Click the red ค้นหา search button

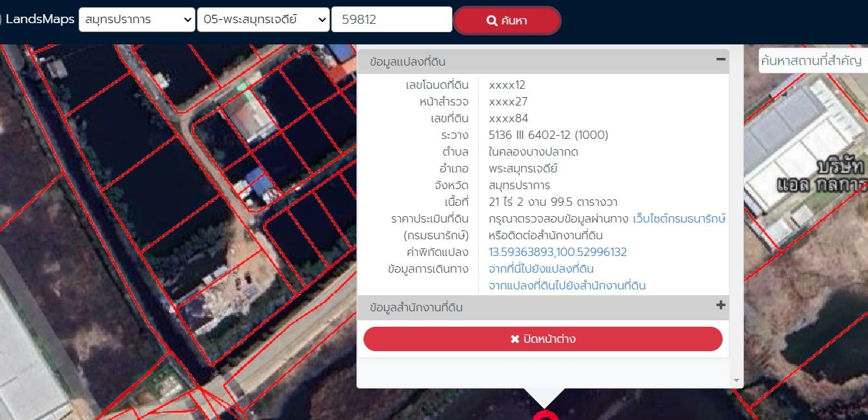coord(507,21)
